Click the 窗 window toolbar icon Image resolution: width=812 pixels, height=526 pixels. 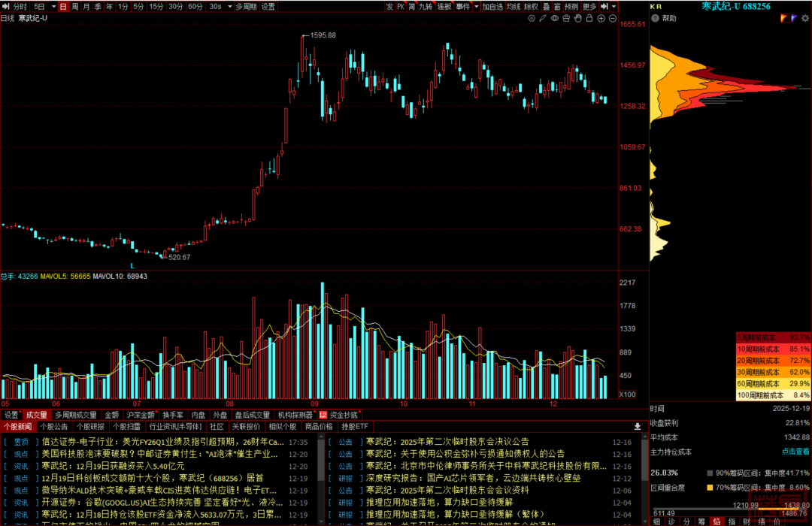click(x=556, y=6)
